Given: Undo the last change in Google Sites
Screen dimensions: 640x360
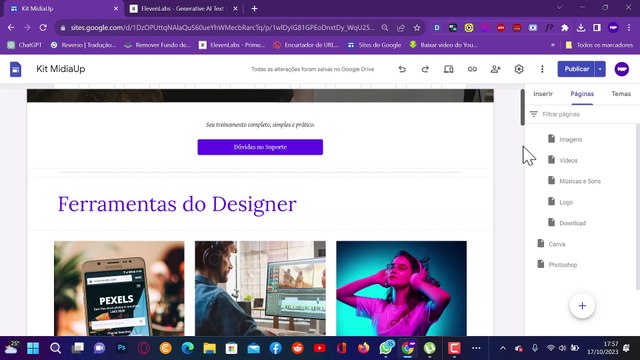Looking at the screenshot, I should pyautogui.click(x=402, y=69).
